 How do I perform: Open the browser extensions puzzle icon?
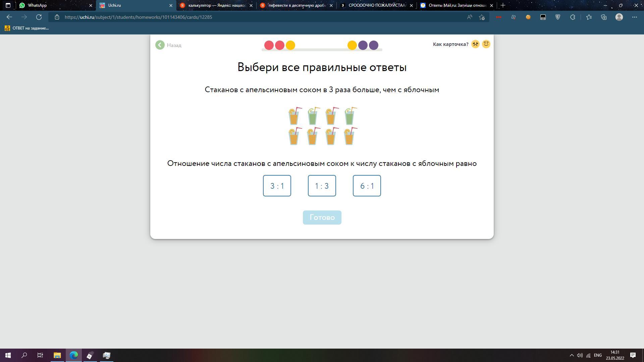(x=573, y=17)
